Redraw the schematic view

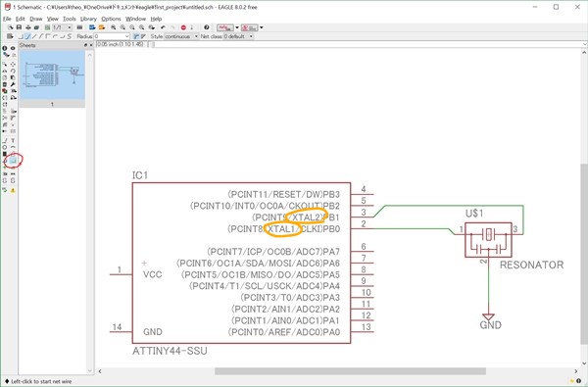point(141,27)
